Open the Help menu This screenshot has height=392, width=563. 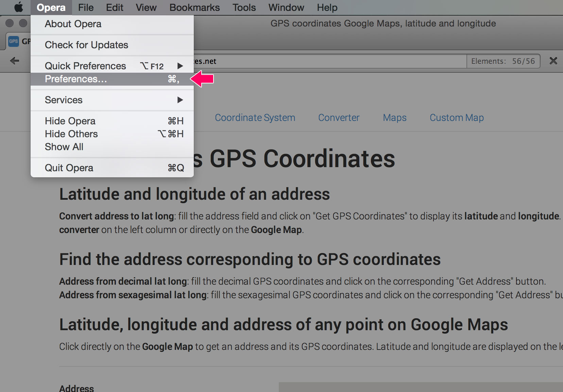point(327,7)
